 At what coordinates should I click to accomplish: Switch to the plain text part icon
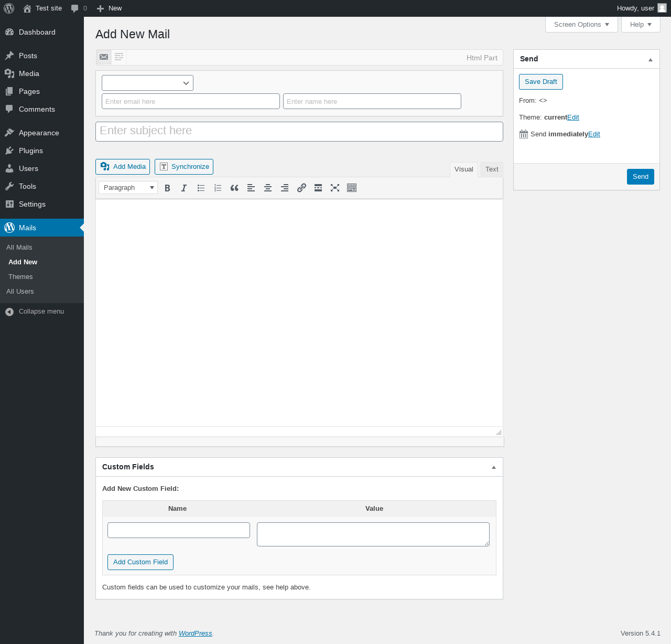119,57
